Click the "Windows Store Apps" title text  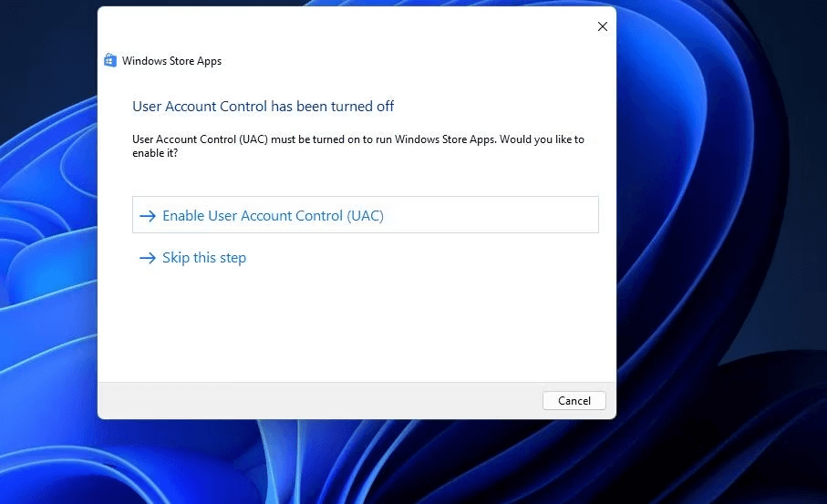coord(171,61)
